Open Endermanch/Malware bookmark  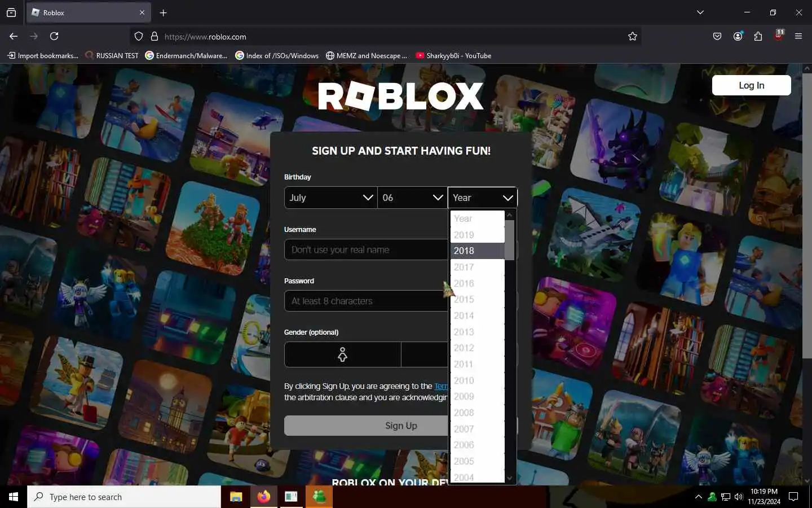[186, 55]
